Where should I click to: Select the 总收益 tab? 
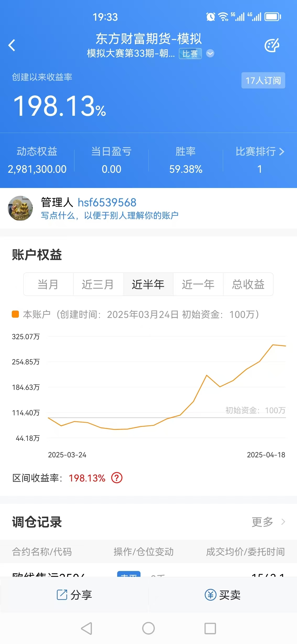(x=248, y=284)
